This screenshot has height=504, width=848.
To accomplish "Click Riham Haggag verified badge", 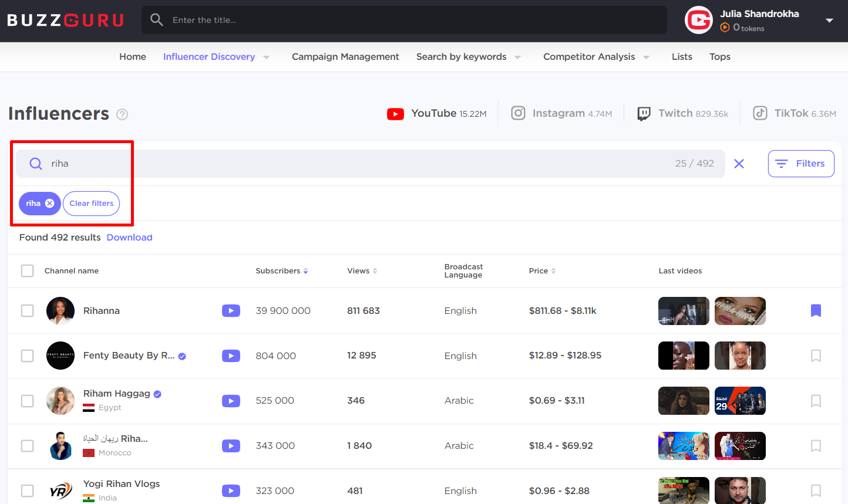I will pos(157,394).
